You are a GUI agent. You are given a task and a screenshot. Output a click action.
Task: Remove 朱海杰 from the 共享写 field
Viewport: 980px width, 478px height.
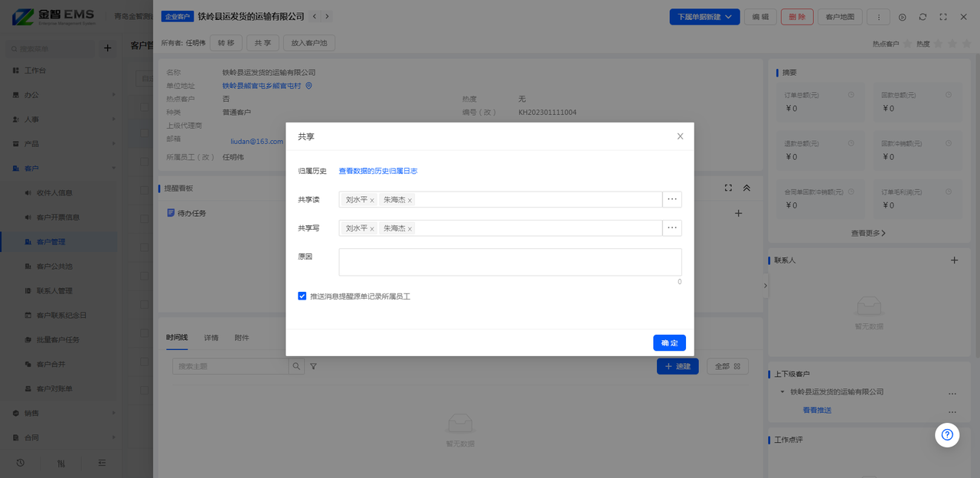[410, 228]
